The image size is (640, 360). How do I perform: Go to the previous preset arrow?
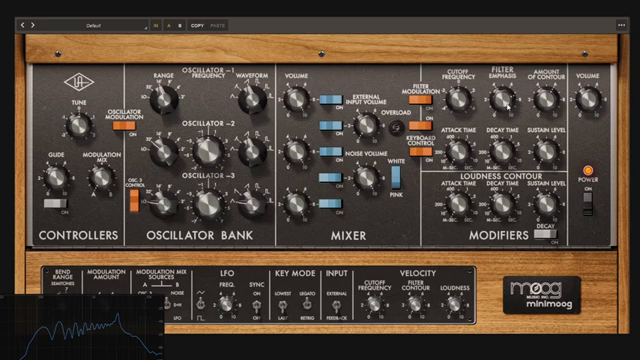coord(22,25)
